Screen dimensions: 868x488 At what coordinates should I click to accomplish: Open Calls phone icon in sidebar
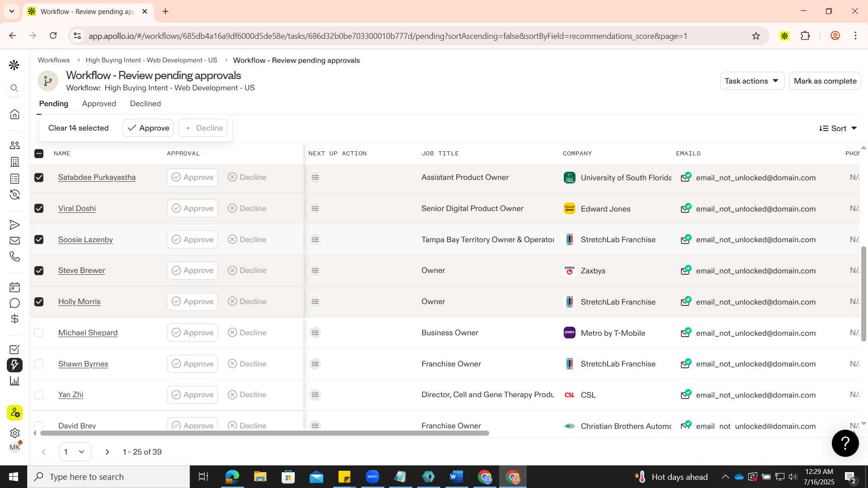point(14,256)
